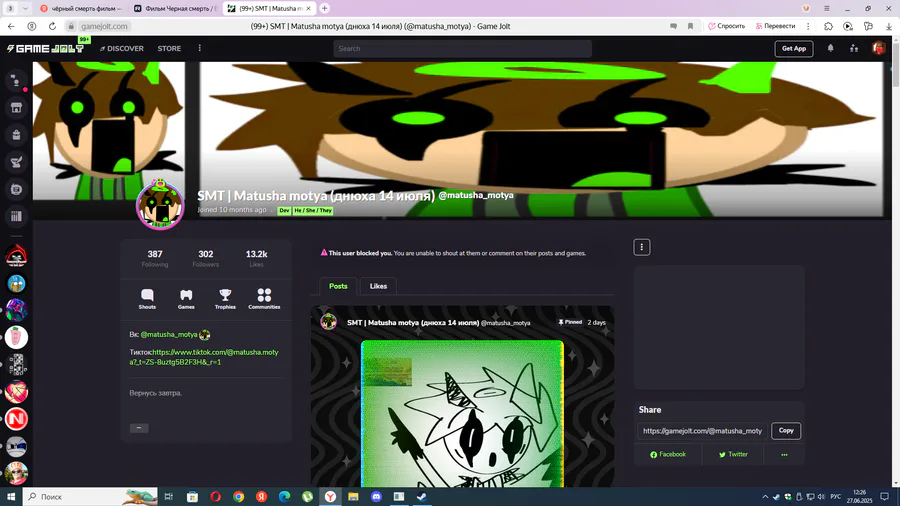Open address bar more-options dots

point(808,26)
